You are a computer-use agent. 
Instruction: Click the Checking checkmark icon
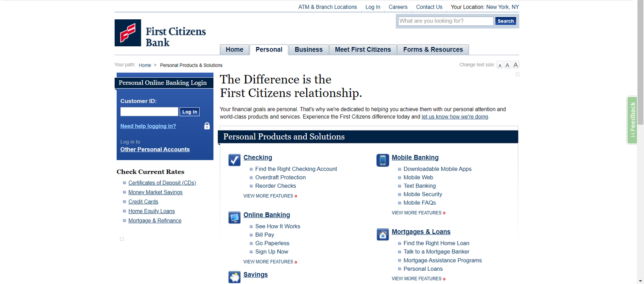pyautogui.click(x=234, y=160)
